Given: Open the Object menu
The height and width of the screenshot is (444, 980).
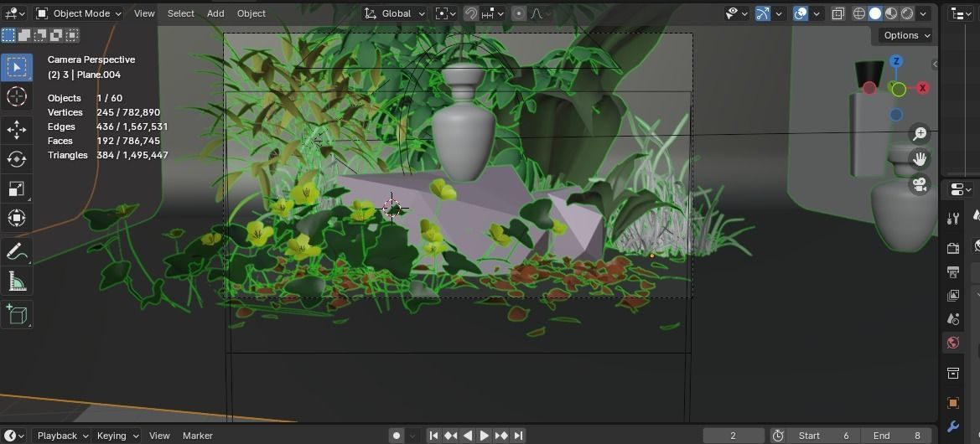Looking at the screenshot, I should click(x=251, y=13).
